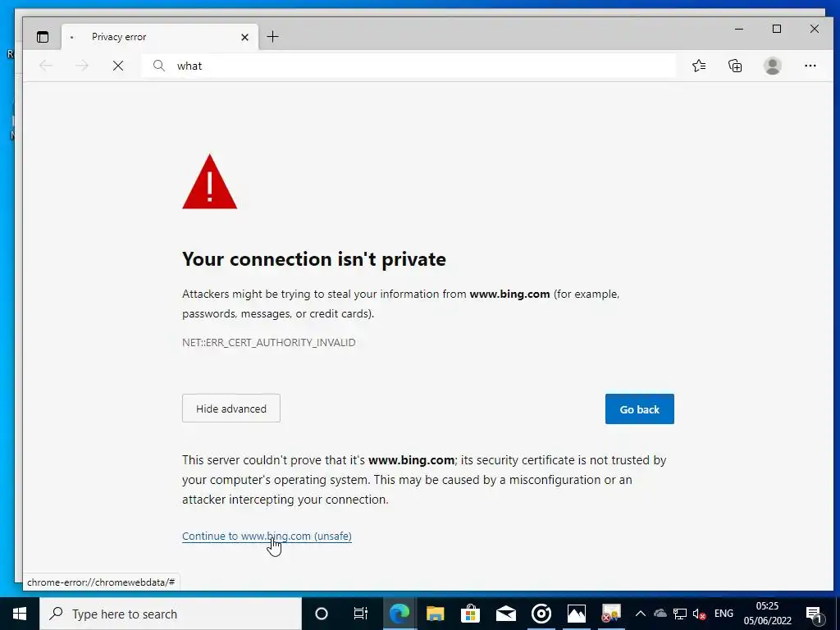Image resolution: width=840 pixels, height=630 pixels.
Task: Maximize the Edge browser window
Action: 777,29
